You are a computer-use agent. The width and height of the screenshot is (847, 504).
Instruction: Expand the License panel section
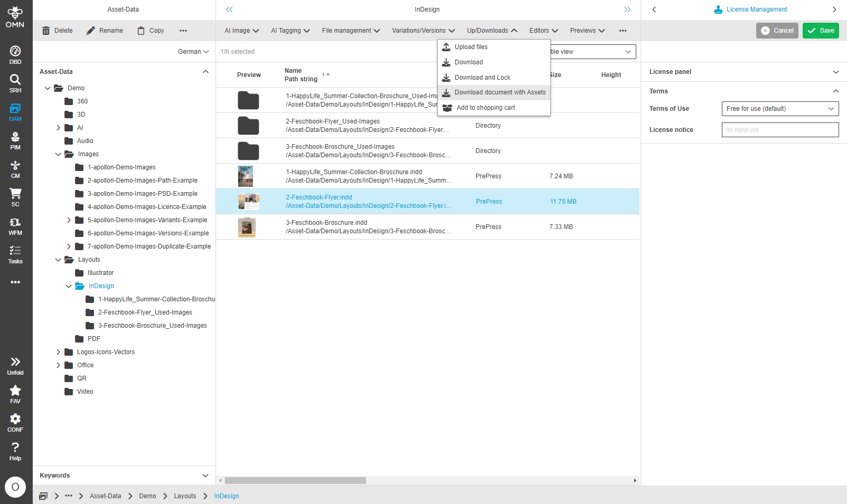coord(835,72)
